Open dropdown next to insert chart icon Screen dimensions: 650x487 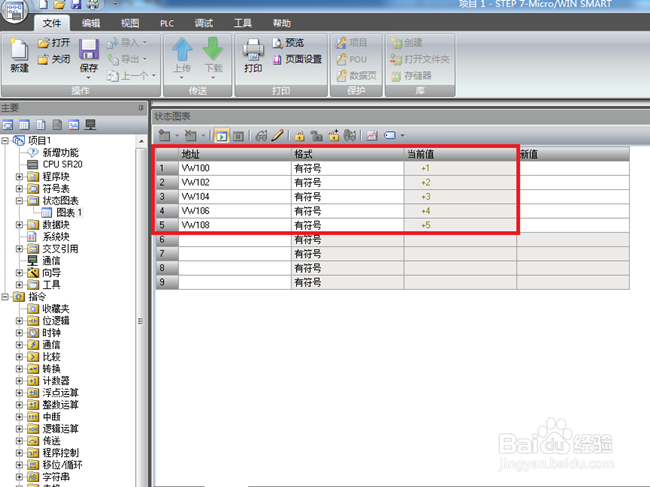click(x=177, y=136)
